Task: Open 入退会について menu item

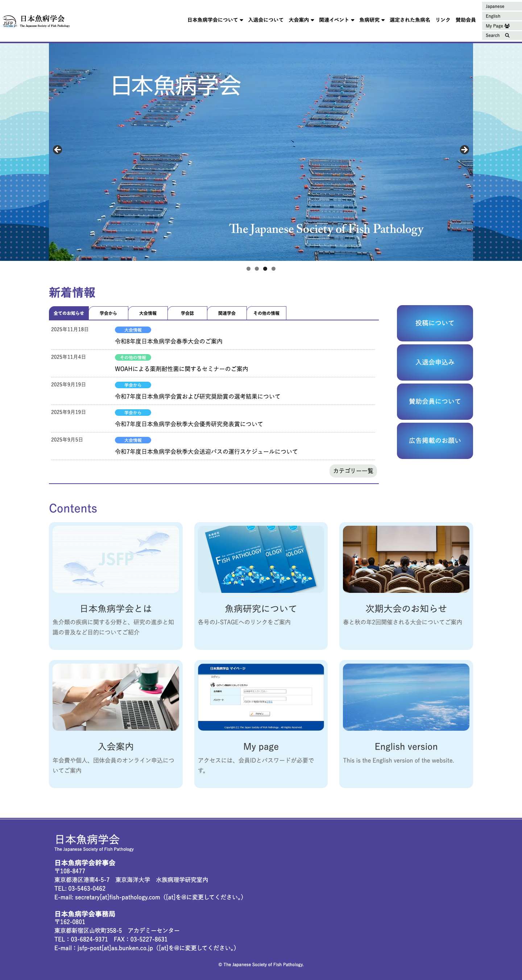Action: tap(266, 20)
